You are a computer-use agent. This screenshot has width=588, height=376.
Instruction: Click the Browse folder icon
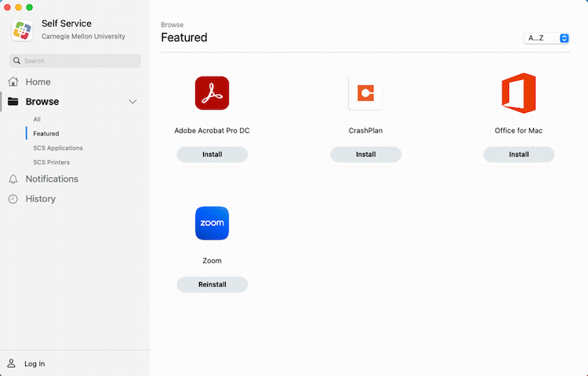point(13,102)
